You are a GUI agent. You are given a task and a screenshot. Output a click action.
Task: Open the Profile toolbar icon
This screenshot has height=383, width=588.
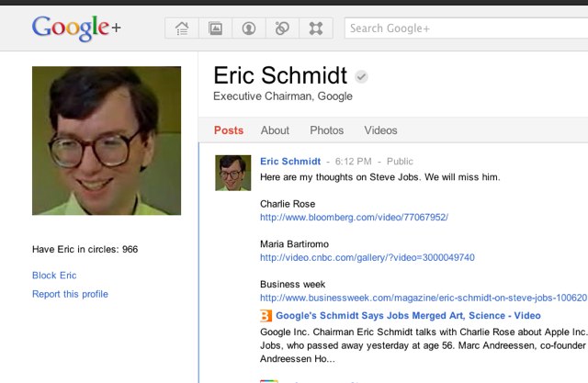pos(248,28)
